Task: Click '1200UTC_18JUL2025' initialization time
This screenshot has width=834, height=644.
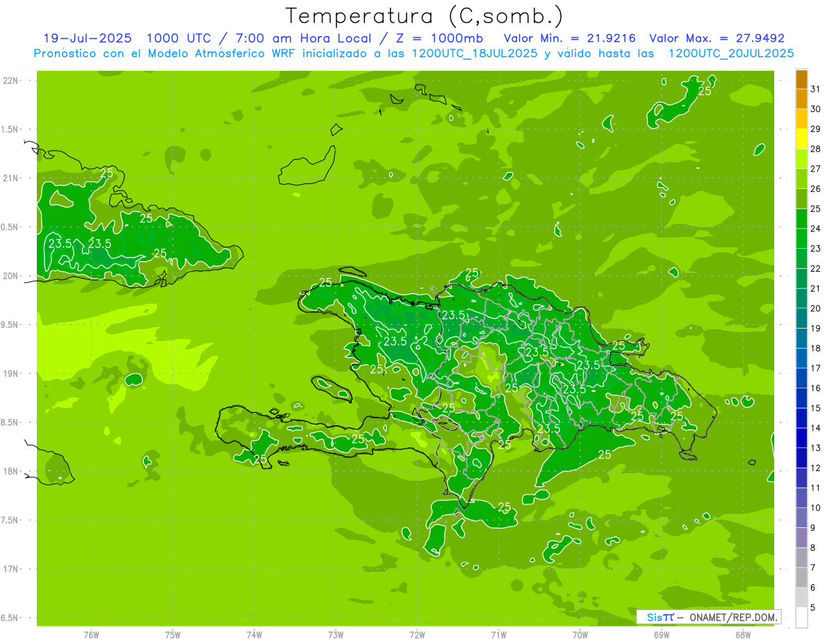Action: point(475,53)
